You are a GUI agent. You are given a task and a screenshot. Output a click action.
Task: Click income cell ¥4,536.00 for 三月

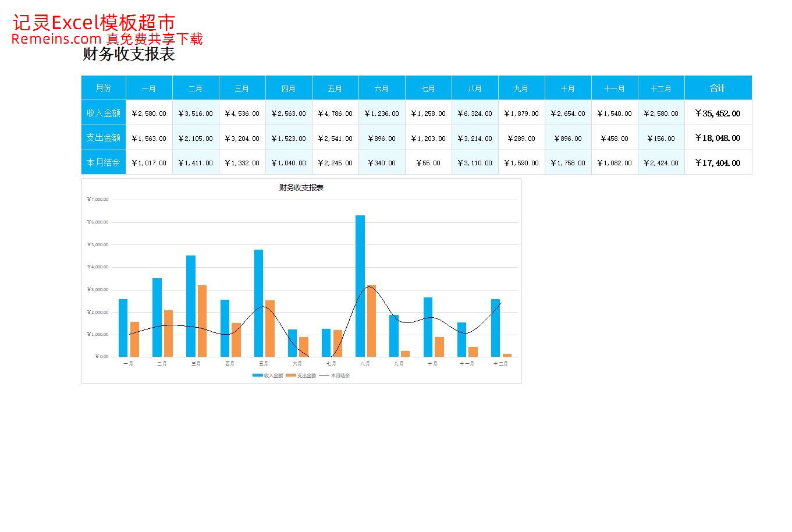(242, 113)
